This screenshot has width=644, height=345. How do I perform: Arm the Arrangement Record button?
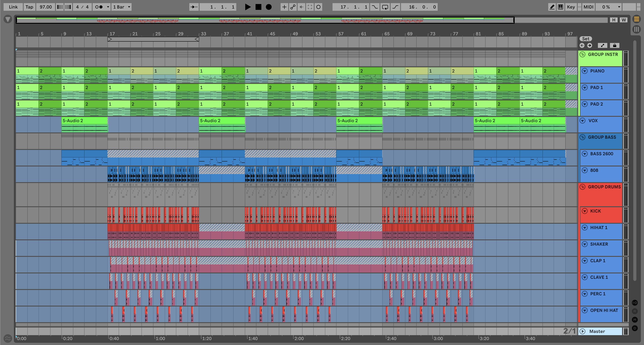click(269, 7)
